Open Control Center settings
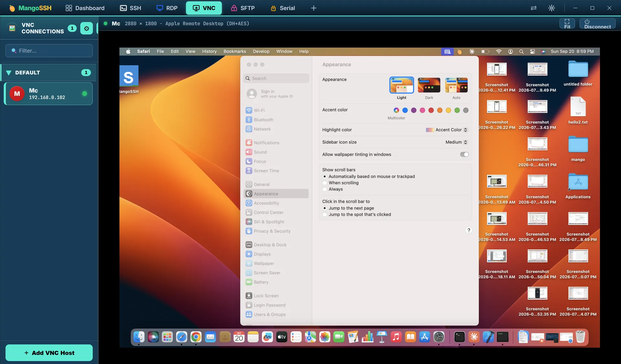The height and width of the screenshot is (364, 621). coord(276,212)
